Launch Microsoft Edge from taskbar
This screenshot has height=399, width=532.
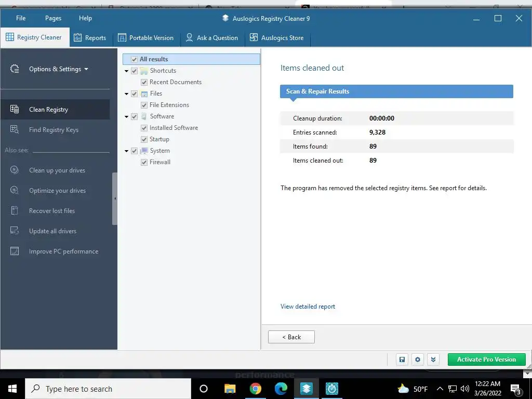(x=281, y=389)
